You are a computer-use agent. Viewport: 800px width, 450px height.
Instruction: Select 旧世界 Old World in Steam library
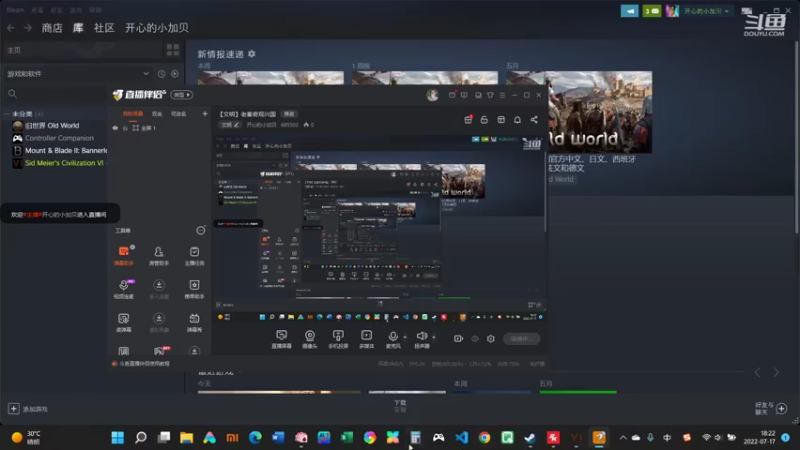[x=52, y=126]
